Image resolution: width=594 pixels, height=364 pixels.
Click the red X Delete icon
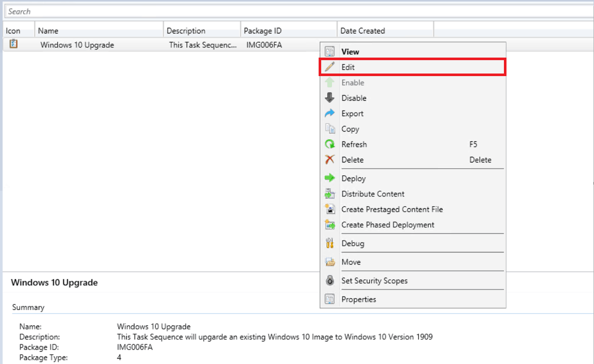click(x=329, y=160)
